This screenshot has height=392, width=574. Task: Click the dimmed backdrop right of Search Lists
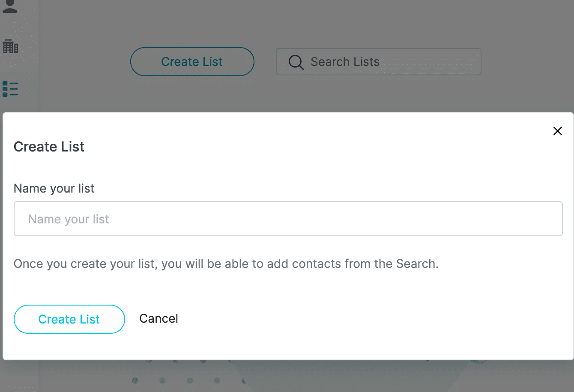(527, 62)
